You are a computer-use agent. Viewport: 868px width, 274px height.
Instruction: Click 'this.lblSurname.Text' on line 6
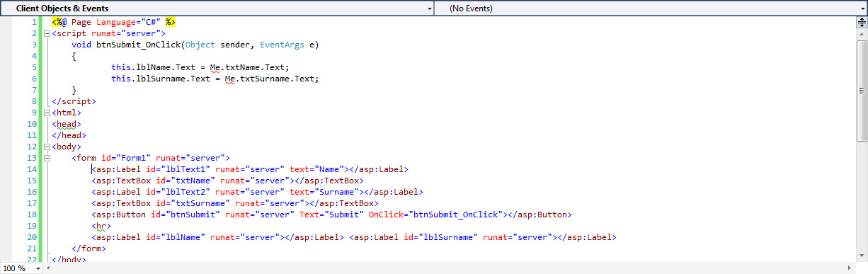[161, 79]
